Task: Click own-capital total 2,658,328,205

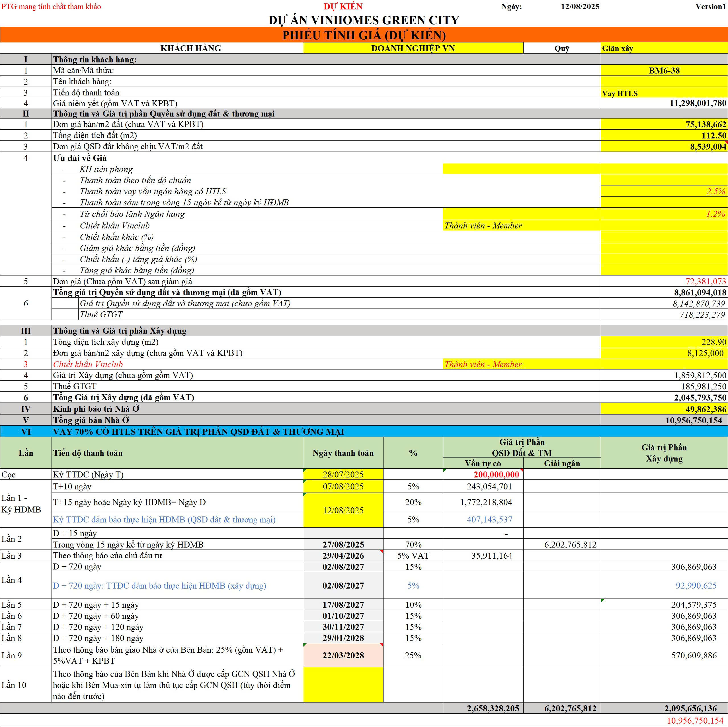Action: coord(493,708)
